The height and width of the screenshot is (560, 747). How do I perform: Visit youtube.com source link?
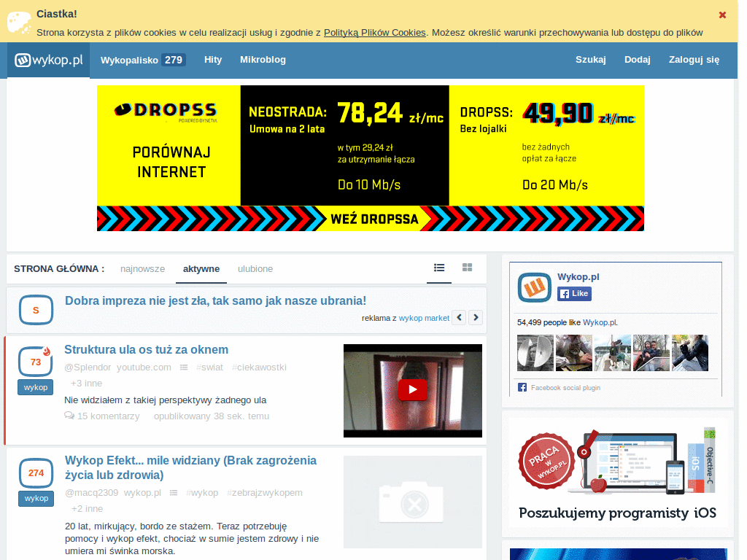click(x=144, y=367)
